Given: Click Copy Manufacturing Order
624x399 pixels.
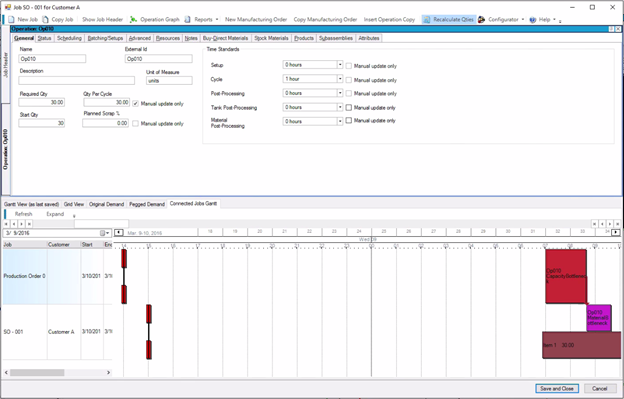Looking at the screenshot, I should click(325, 19).
